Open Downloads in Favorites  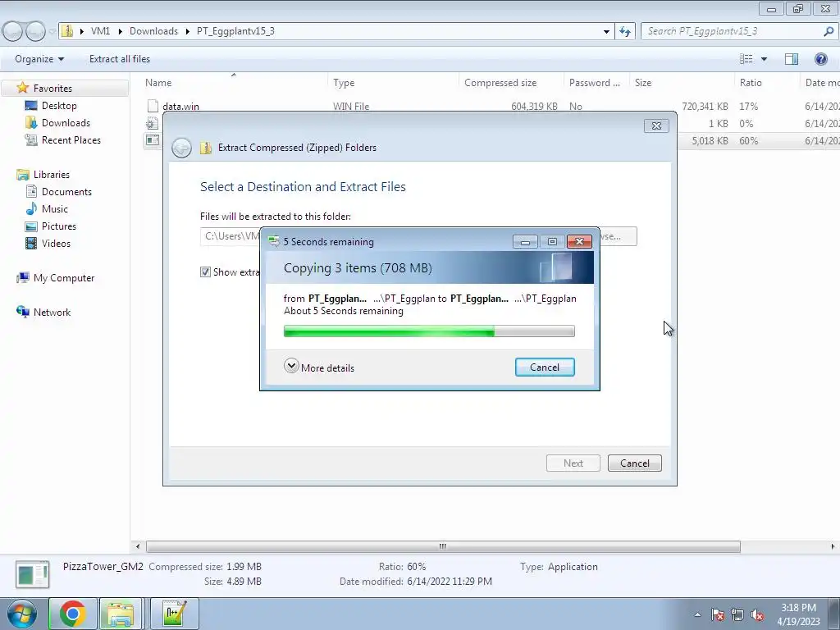click(66, 123)
